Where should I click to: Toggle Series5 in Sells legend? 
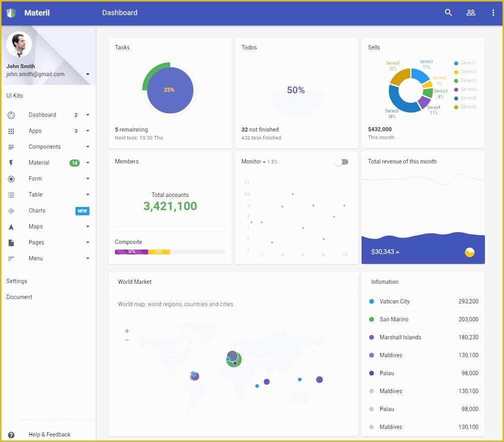(465, 98)
